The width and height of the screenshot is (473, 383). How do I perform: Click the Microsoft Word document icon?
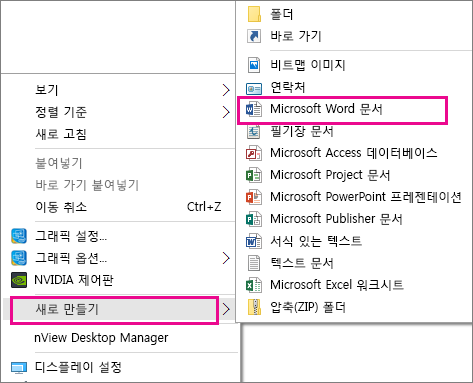pos(254,109)
